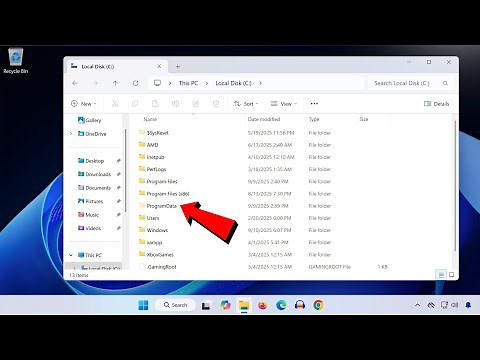Click the Back navigation arrow
Image resolution: width=480 pixels, height=360 pixels.
tap(75, 83)
